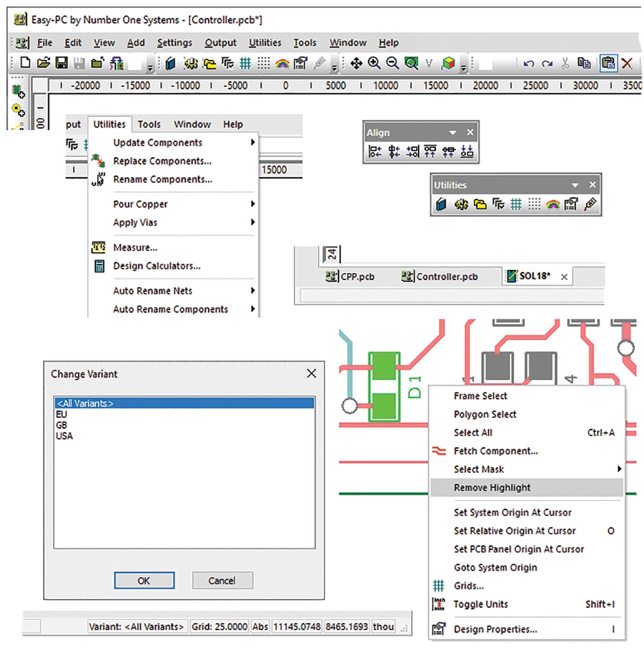Switch to the Controller.pcb document tab

[x=440, y=276]
